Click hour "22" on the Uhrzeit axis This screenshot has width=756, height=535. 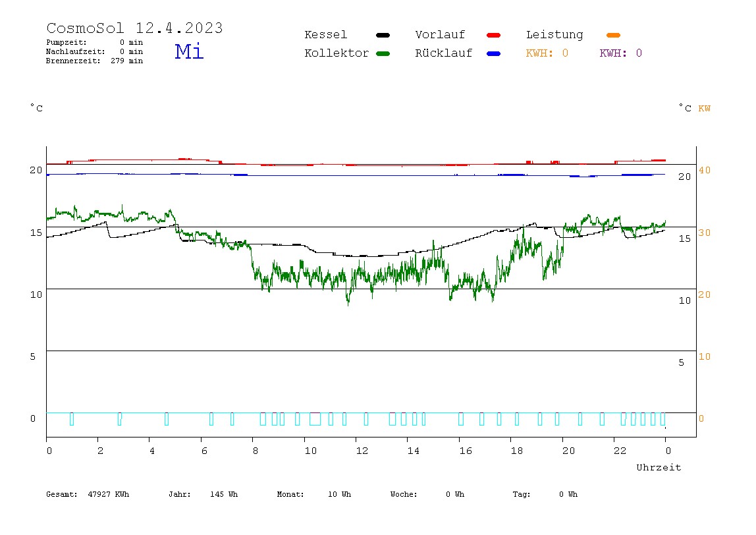pyautogui.click(x=620, y=451)
